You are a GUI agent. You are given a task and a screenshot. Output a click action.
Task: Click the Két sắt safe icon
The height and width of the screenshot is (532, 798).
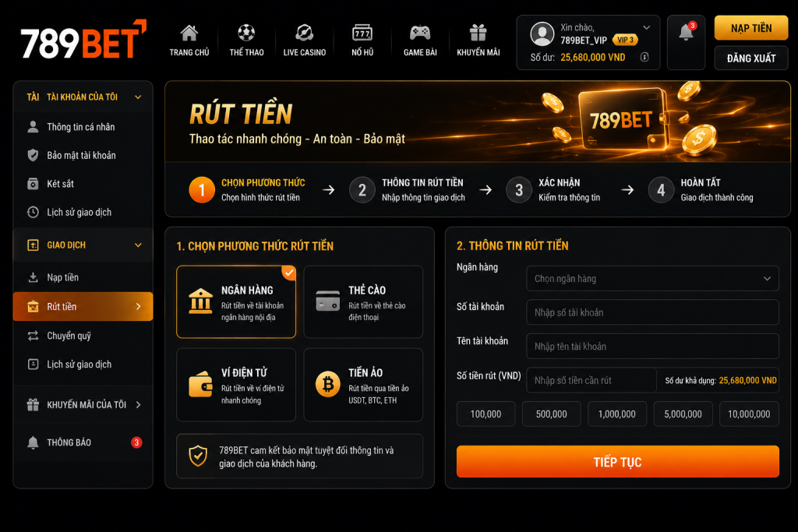click(33, 184)
